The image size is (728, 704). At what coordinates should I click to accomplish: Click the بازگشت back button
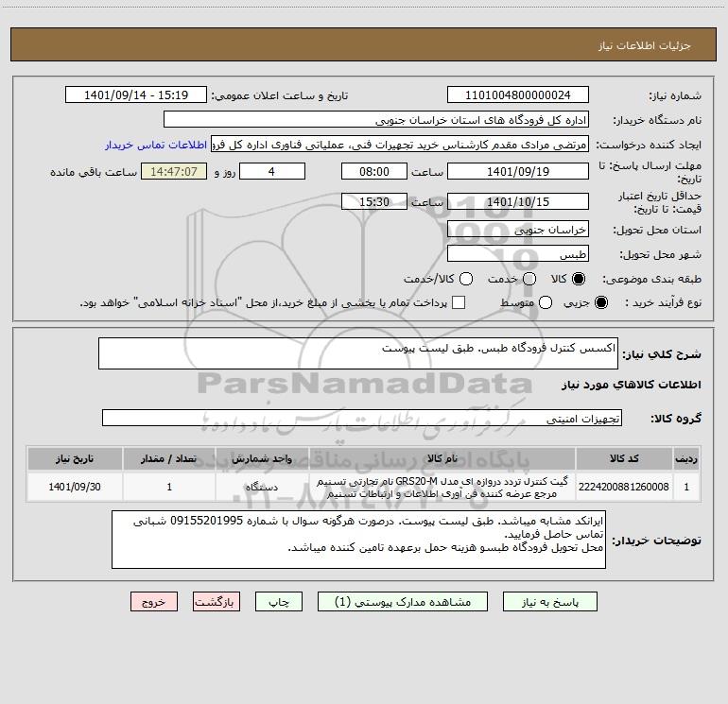217,602
